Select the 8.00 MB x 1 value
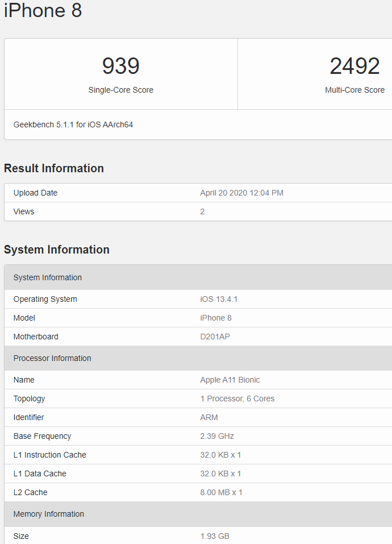Viewport: 392px width, 544px height. pos(221,492)
